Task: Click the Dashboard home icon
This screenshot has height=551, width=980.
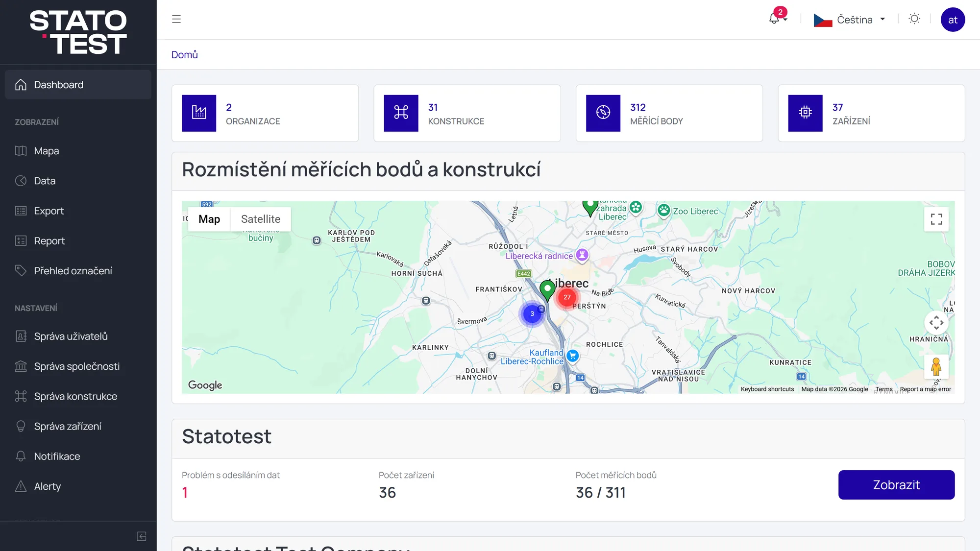Action: pyautogui.click(x=21, y=85)
